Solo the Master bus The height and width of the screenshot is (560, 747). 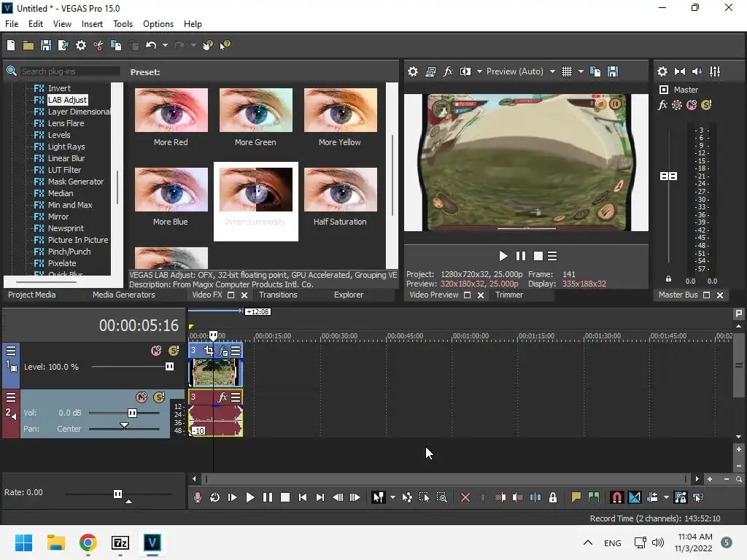[706, 105]
